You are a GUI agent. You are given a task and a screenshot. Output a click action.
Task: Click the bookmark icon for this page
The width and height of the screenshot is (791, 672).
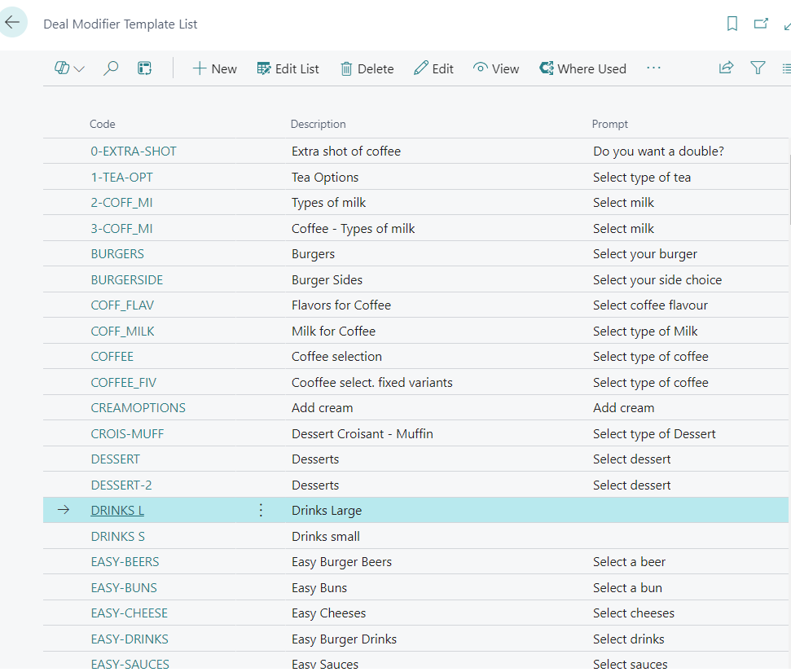pos(732,24)
